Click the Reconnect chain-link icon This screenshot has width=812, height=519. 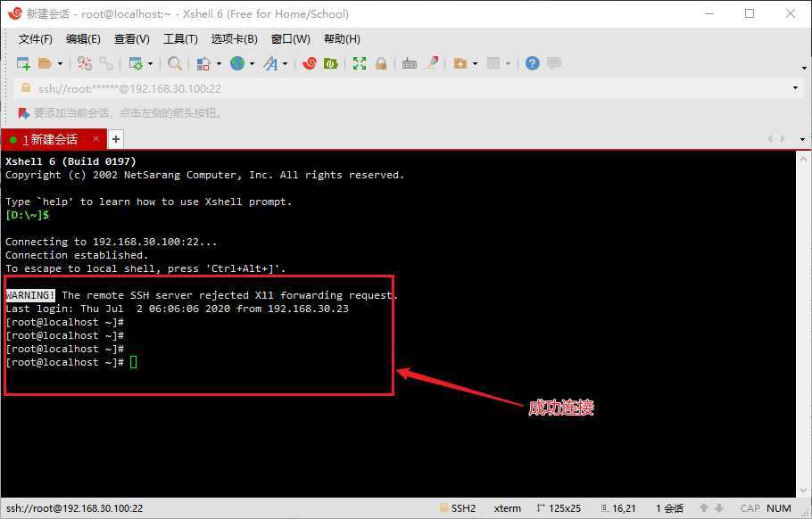tap(106, 63)
